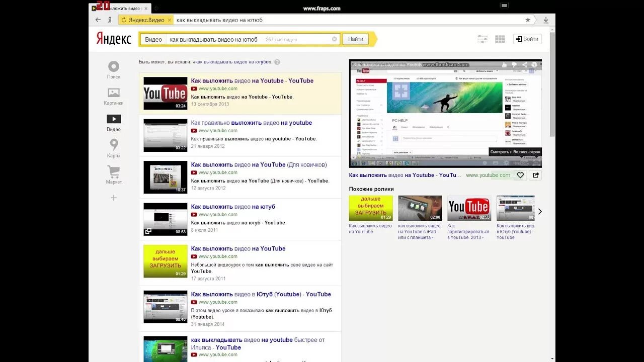Open result Как выложить видео на YouTube (Для новичков)
Image resolution: width=644 pixels, height=362 pixels.
(x=259, y=164)
